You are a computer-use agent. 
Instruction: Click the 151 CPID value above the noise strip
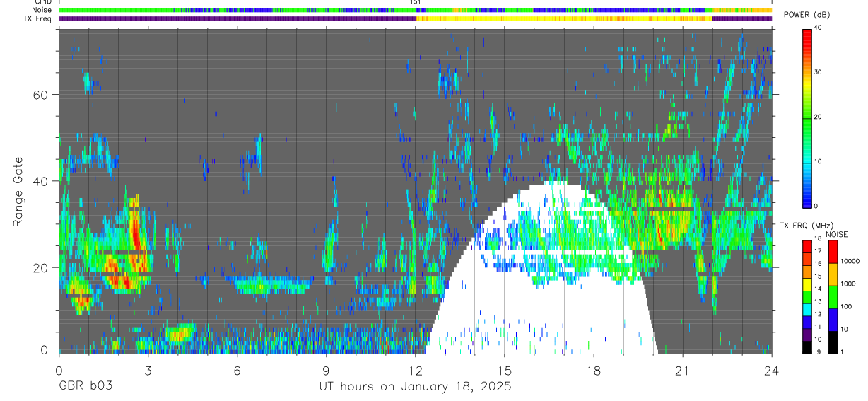tap(416, 2)
